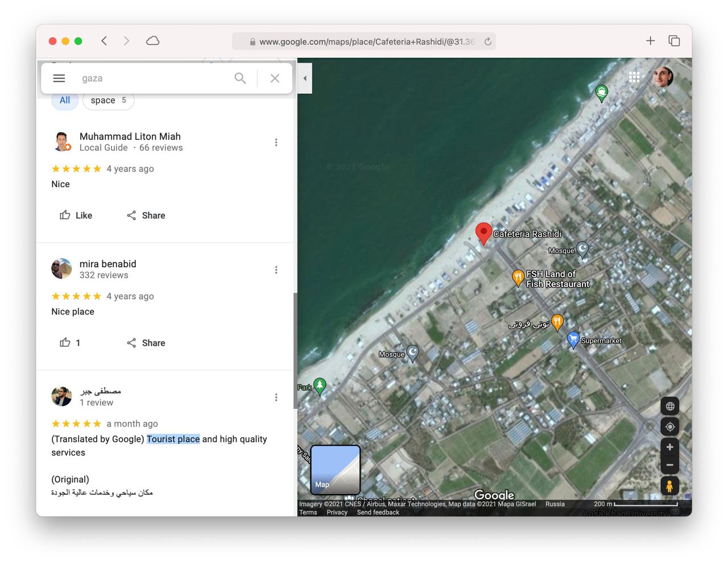Open مصطفى جبر's profile picture
The image size is (728, 564).
[62, 396]
